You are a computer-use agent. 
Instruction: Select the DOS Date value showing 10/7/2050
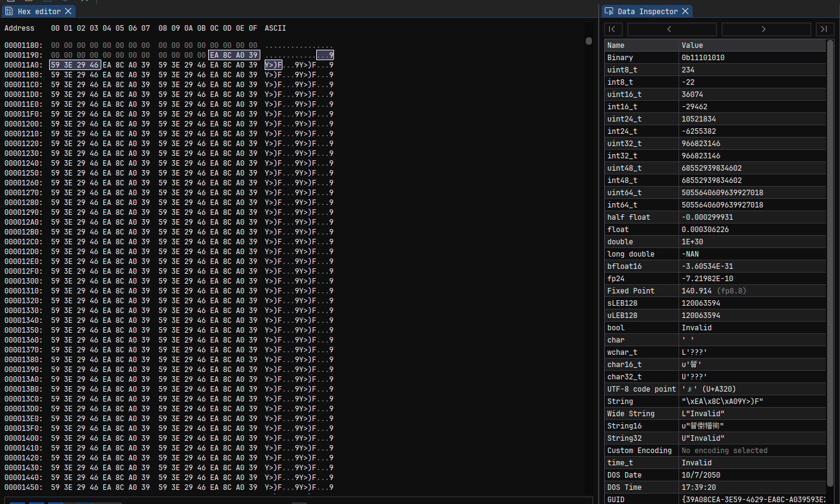(701, 475)
